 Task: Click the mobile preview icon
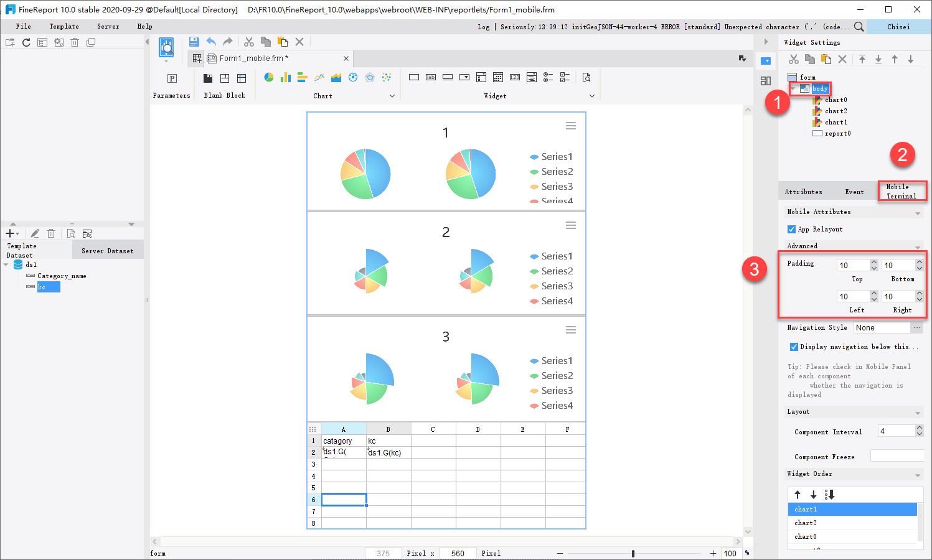tap(166, 47)
